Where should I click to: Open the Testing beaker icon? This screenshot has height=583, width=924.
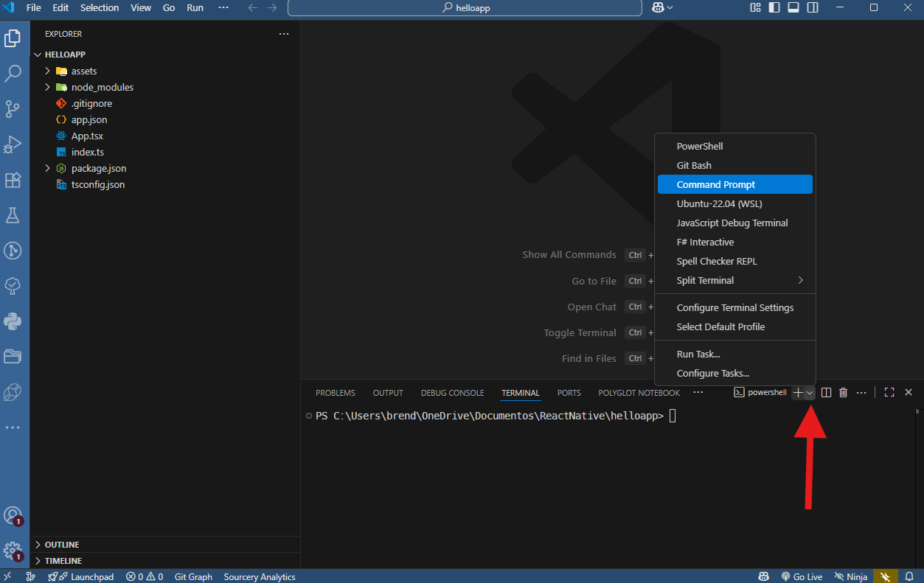(x=15, y=215)
